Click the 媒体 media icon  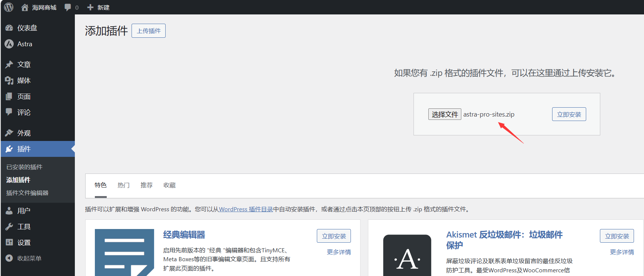(9, 80)
